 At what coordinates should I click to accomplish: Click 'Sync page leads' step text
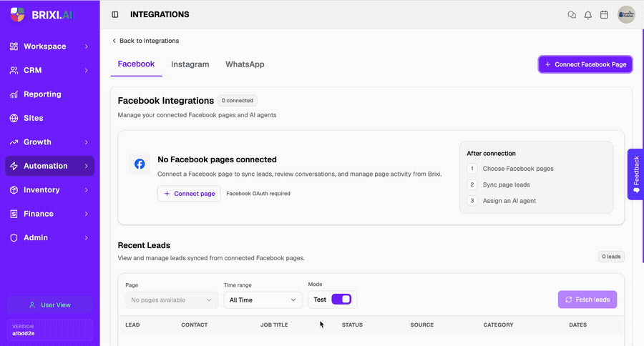coord(506,184)
